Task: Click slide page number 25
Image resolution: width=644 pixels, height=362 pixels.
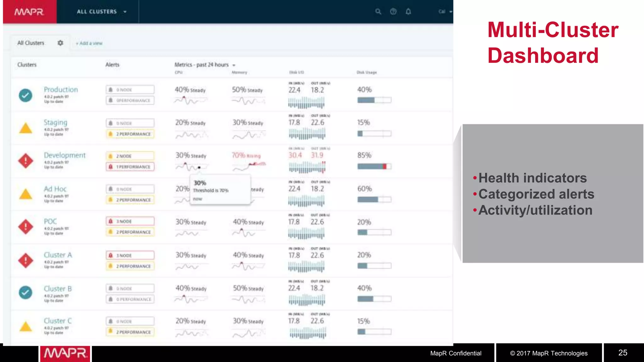Action: click(x=623, y=353)
